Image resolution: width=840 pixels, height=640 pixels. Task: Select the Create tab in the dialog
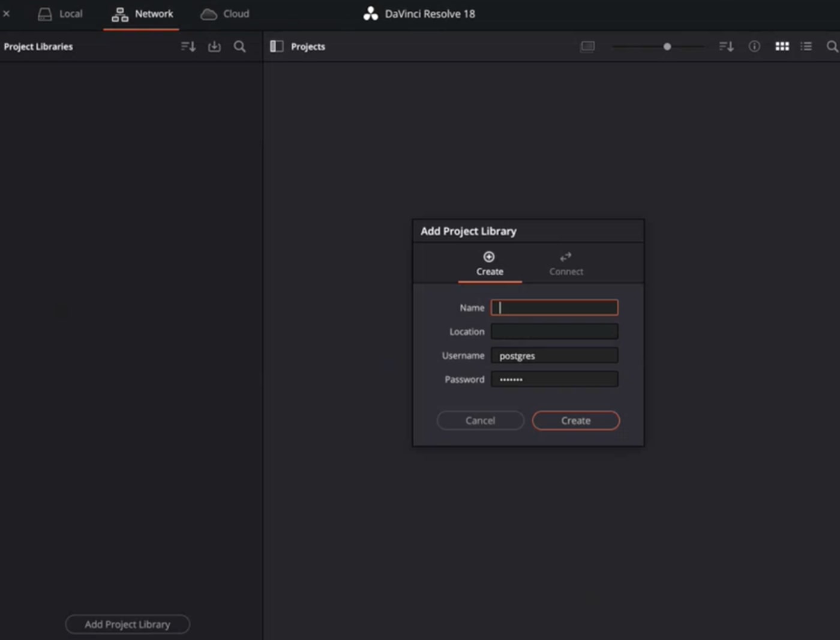pyautogui.click(x=490, y=264)
